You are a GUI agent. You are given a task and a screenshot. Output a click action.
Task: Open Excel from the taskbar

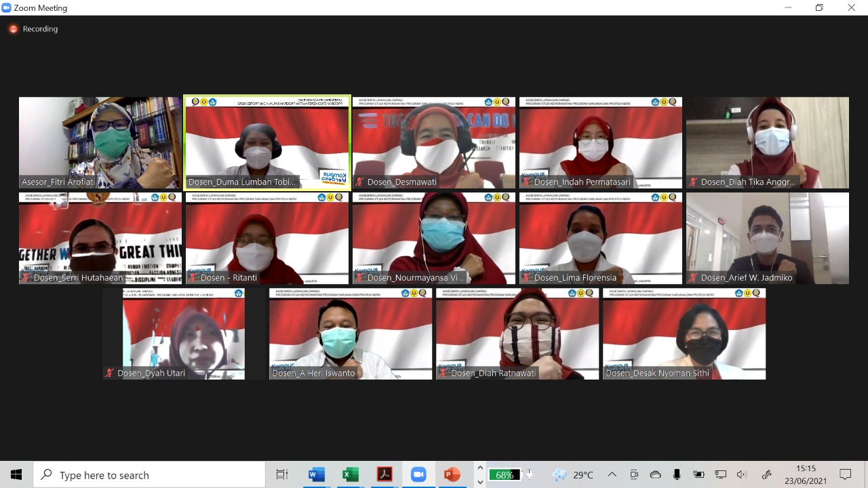pyautogui.click(x=351, y=474)
